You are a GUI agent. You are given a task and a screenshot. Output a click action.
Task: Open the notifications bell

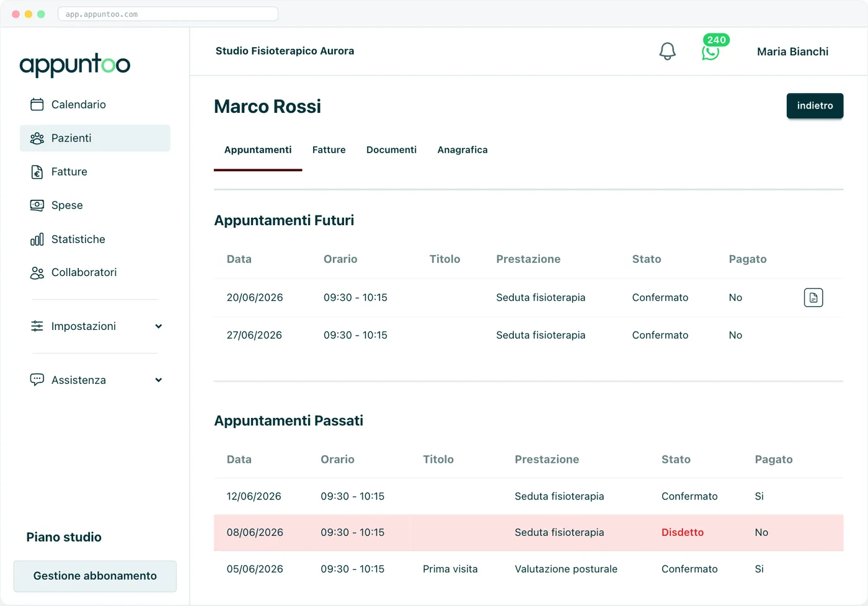pyautogui.click(x=667, y=51)
